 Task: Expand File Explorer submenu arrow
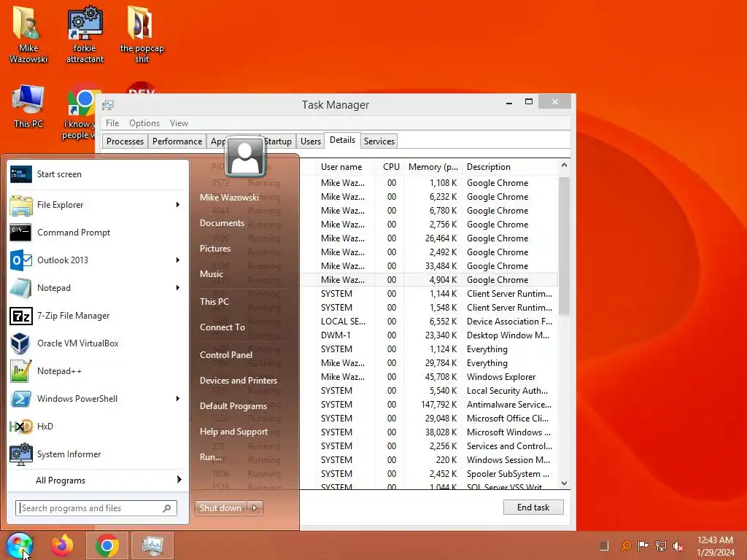click(x=178, y=205)
